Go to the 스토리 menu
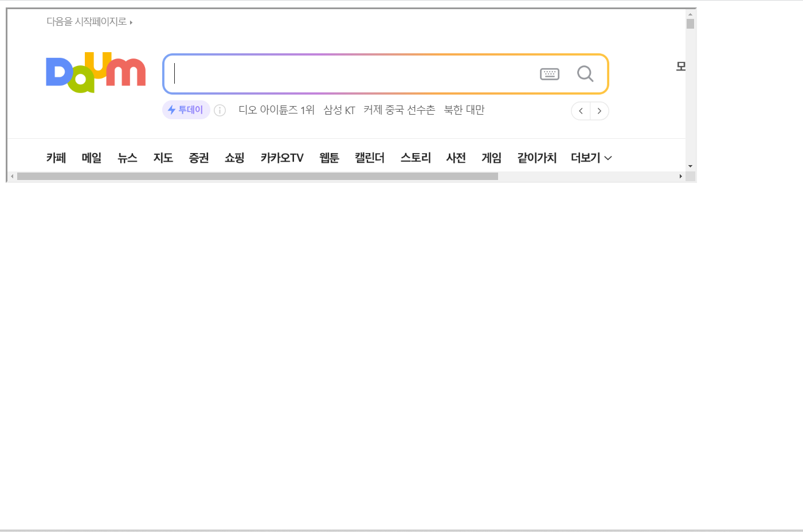This screenshot has height=532, width=803. (416, 158)
